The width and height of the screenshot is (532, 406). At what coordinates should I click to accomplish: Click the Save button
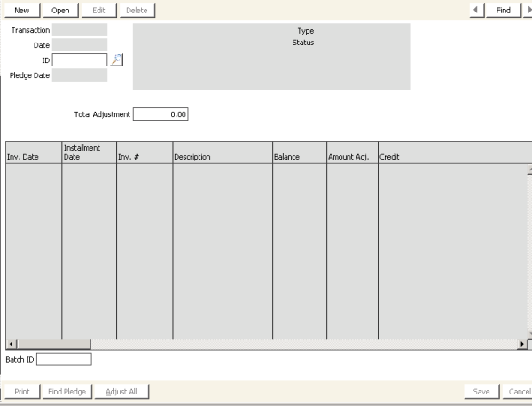[481, 392]
